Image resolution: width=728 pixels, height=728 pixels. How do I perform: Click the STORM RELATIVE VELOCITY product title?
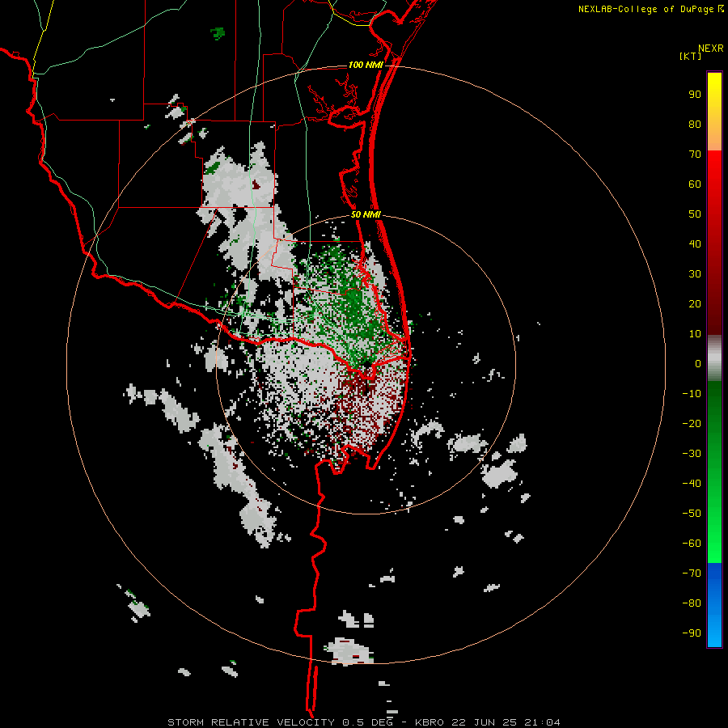(251, 722)
